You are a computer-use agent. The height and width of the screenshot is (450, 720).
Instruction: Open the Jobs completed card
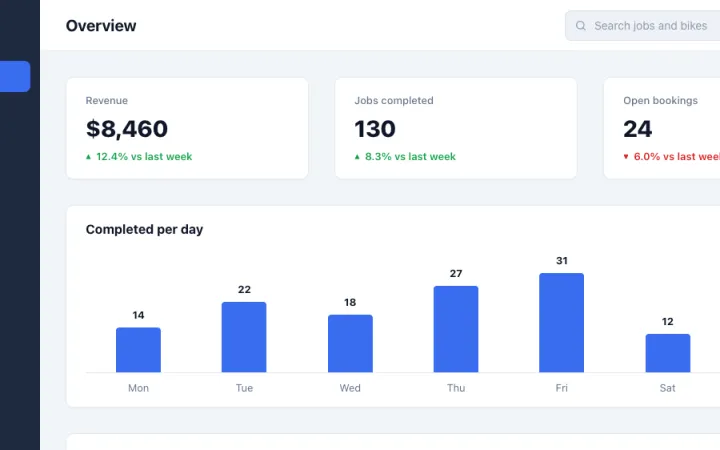point(456,128)
